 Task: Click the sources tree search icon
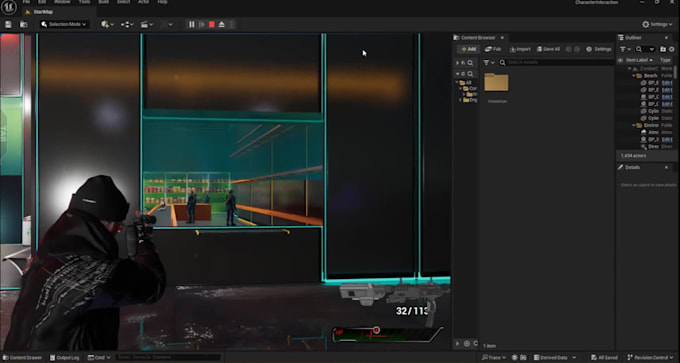click(x=471, y=74)
